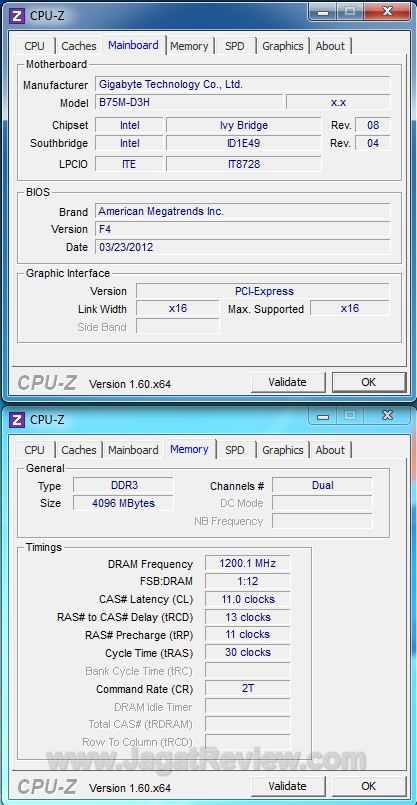This screenshot has height=805, width=417.
Task: Click Version 1.60.x64 text in Mainboard window
Action: (130, 384)
